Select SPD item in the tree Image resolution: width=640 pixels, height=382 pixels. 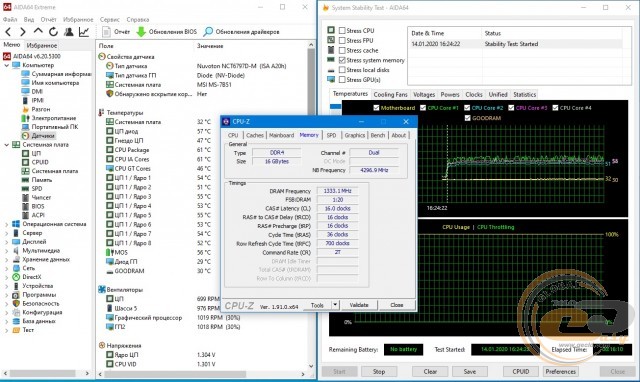[32, 189]
